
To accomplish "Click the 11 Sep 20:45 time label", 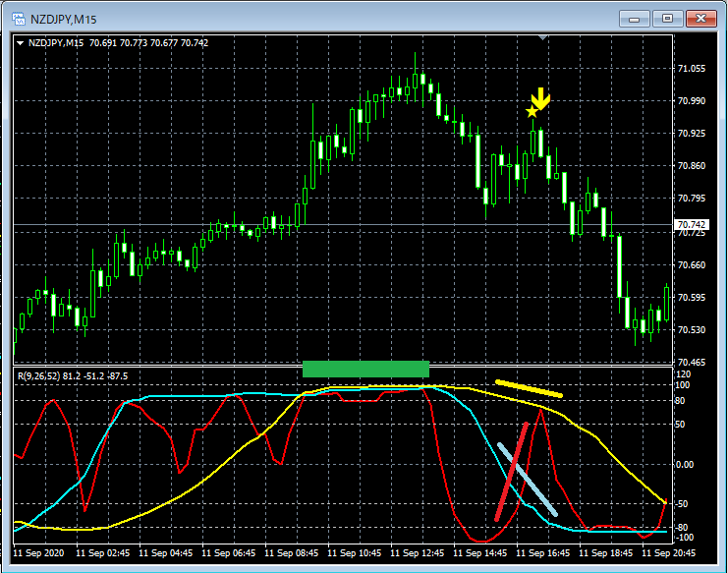I will [669, 553].
